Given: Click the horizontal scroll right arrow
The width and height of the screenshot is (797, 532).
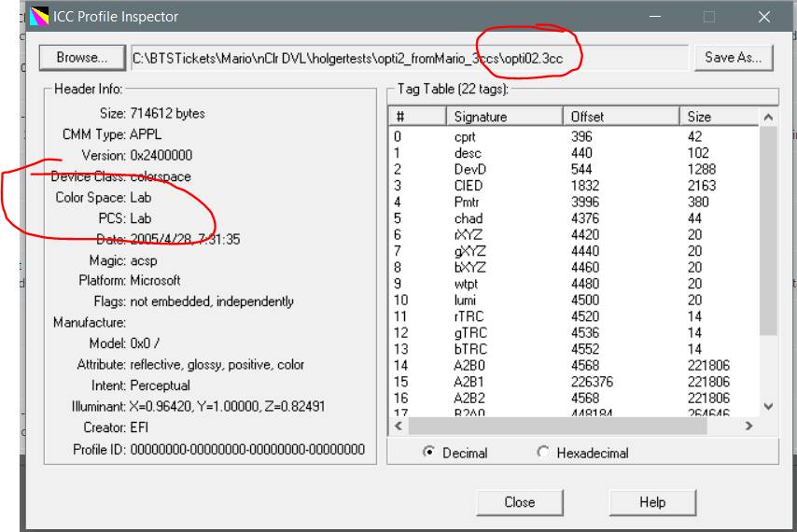Looking at the screenshot, I should click(x=748, y=426).
